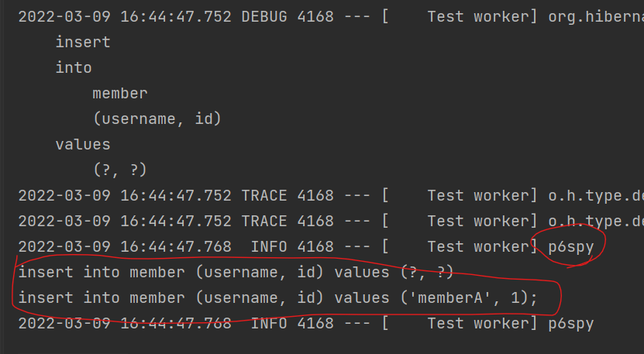The height and width of the screenshot is (354, 644).
Task: Click the indented 'member' table name line
Action: pyautogui.click(x=120, y=93)
